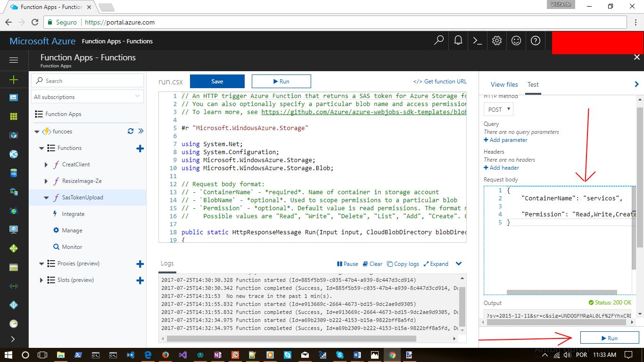The image size is (644, 362).
Task: Expand the right panel chevron arrow
Action: coord(637,84)
